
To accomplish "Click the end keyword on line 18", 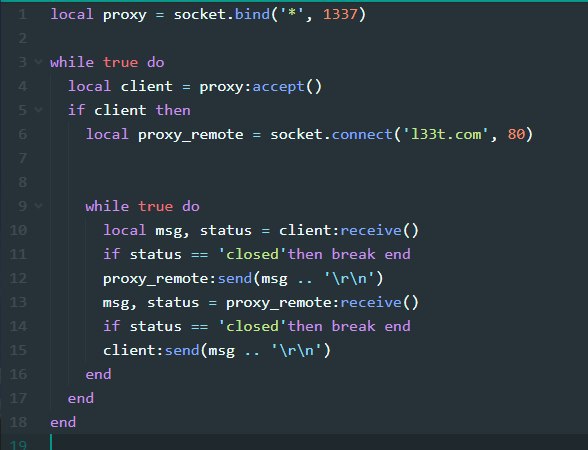I will [x=63, y=422].
